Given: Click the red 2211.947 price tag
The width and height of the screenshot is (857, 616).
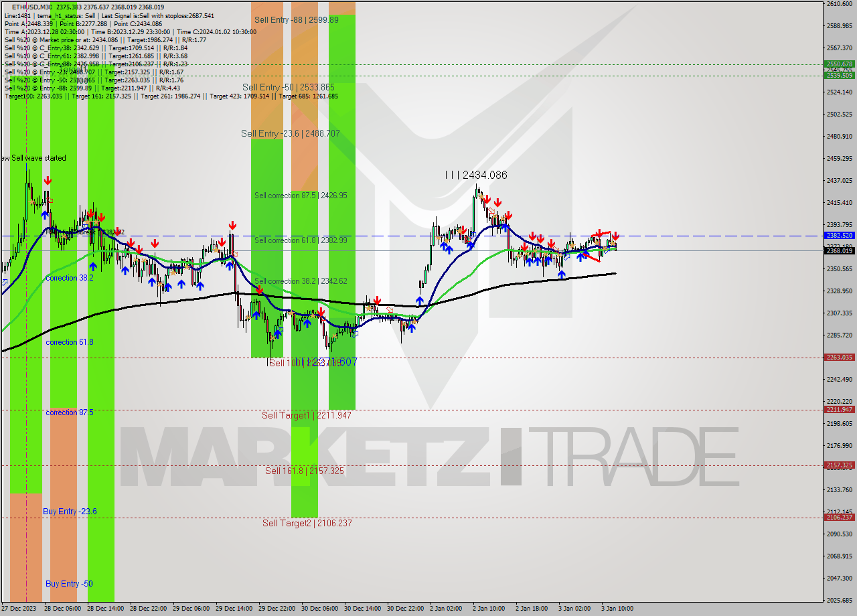Looking at the screenshot, I should point(839,409).
